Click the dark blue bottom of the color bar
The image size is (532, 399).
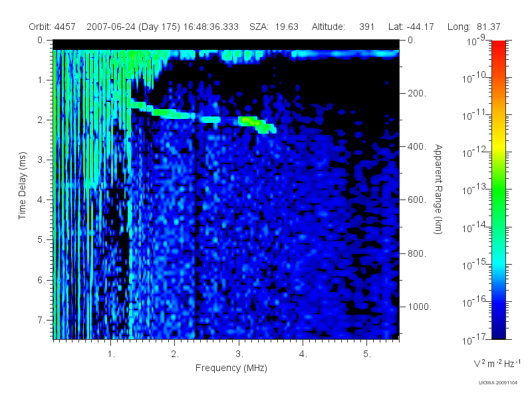(x=499, y=332)
